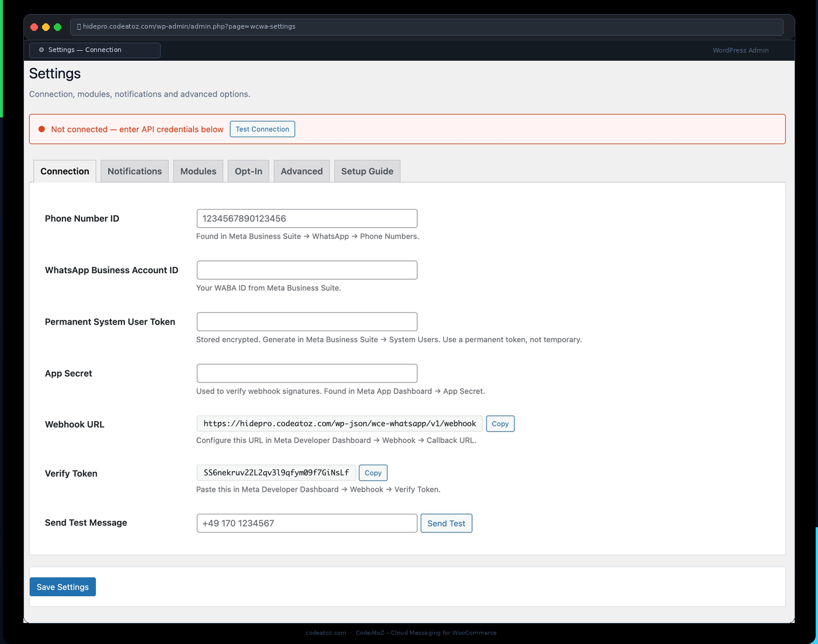The image size is (818, 644).
Task: Open the Setup Guide tab
Action: tap(367, 171)
